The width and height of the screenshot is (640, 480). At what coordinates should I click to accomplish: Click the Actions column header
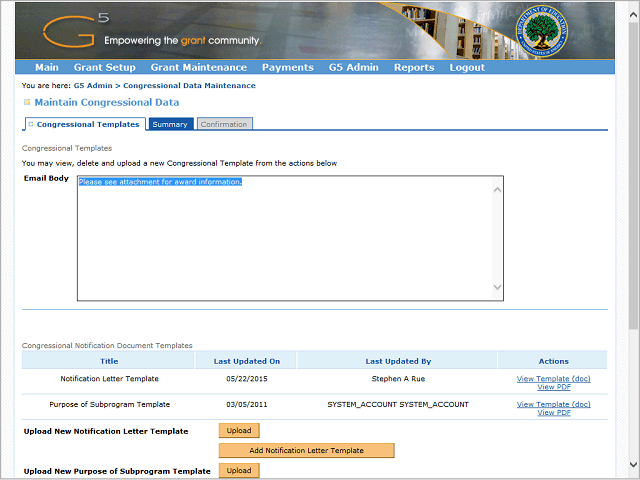553,361
